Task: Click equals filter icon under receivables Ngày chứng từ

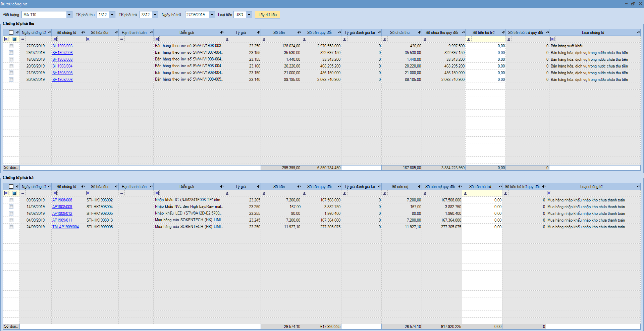Action: (x=23, y=39)
